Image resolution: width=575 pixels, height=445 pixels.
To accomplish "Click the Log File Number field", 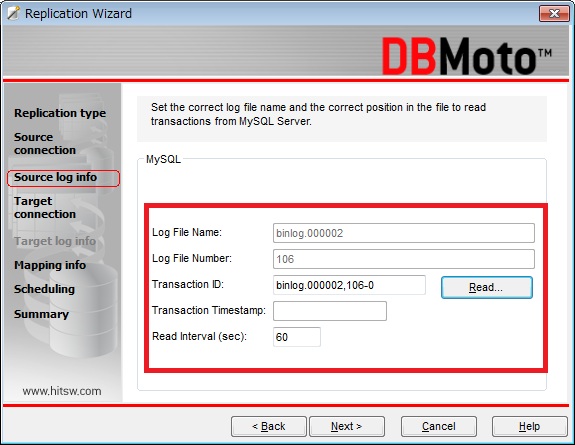I will 403,259.
